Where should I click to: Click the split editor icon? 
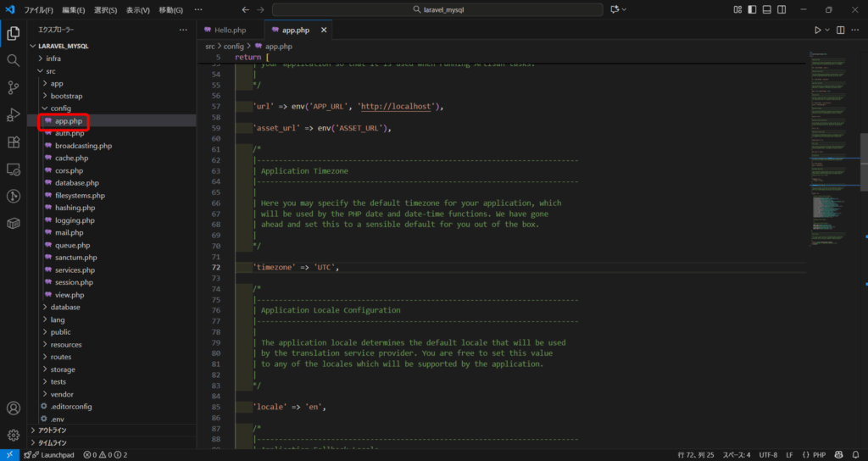pyautogui.click(x=841, y=30)
